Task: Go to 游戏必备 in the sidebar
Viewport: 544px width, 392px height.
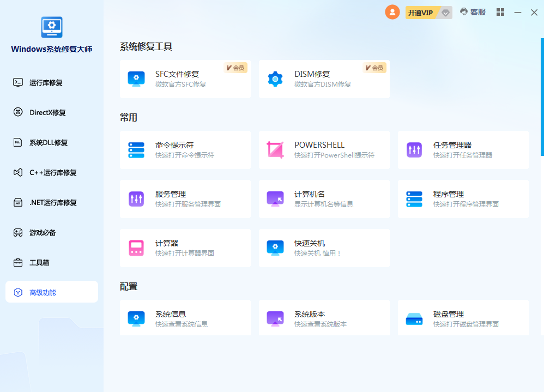Action: (43, 233)
